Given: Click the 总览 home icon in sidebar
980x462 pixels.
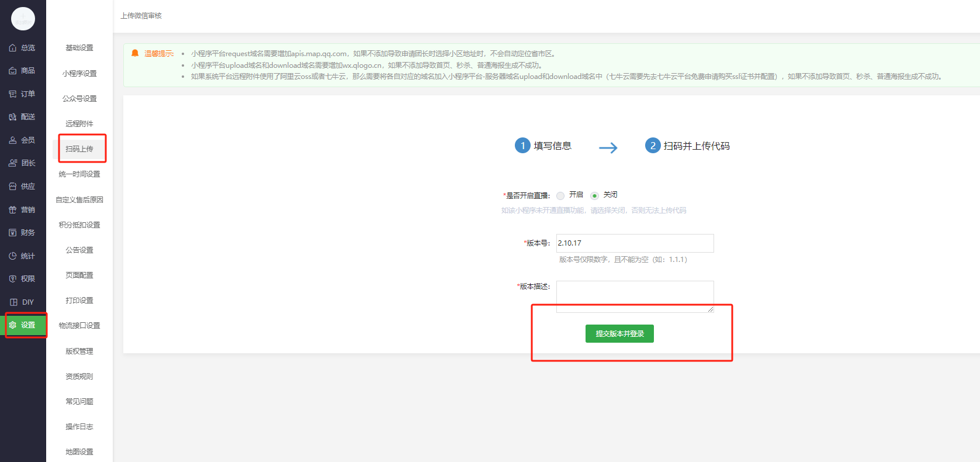Looking at the screenshot, I should click(12, 48).
